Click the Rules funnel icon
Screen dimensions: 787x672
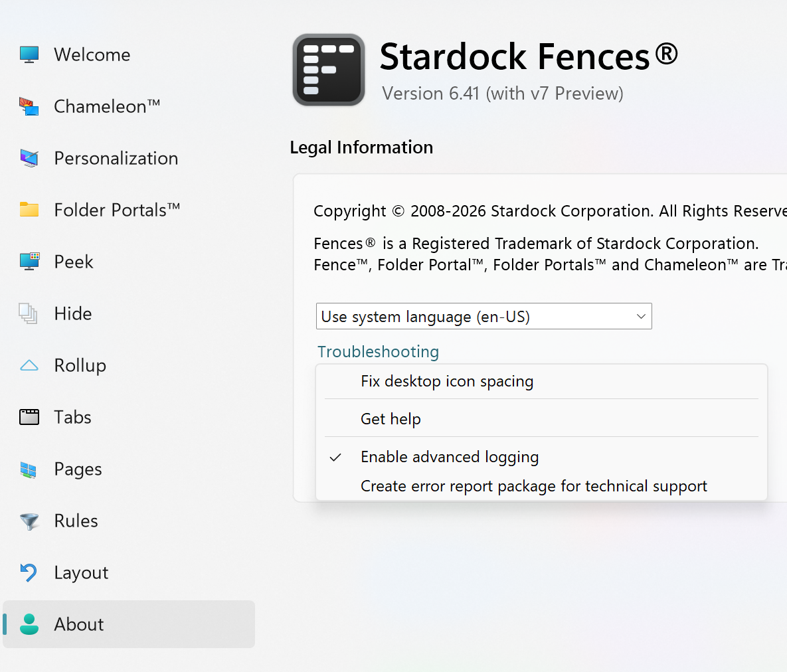point(29,521)
